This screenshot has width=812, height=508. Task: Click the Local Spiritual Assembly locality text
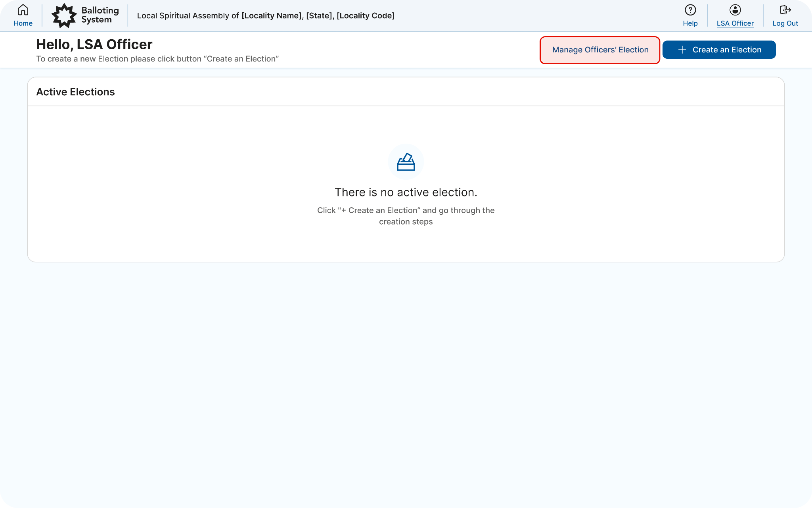(266, 16)
